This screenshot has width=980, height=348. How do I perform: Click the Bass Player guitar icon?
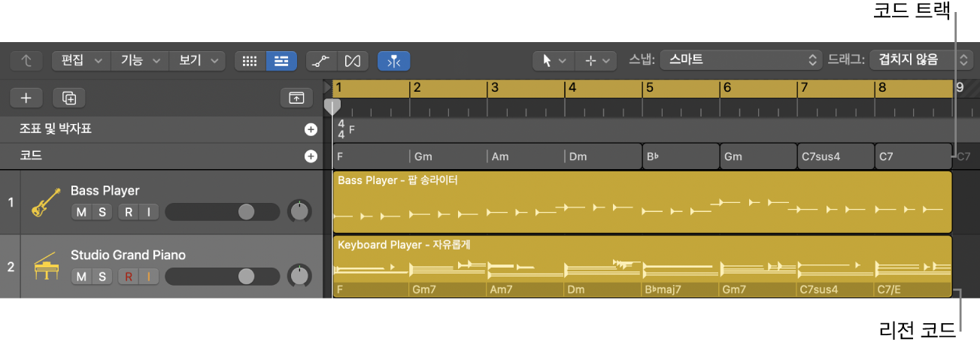(x=46, y=203)
